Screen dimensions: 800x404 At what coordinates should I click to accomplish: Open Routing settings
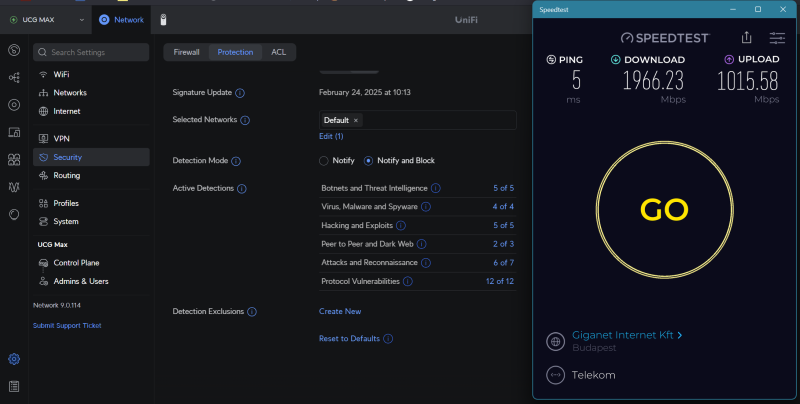pos(91,175)
